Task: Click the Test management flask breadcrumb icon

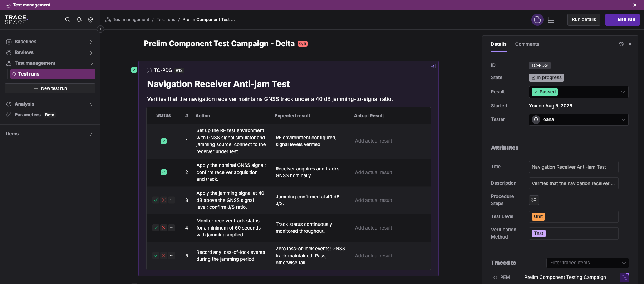Action: coord(108,19)
